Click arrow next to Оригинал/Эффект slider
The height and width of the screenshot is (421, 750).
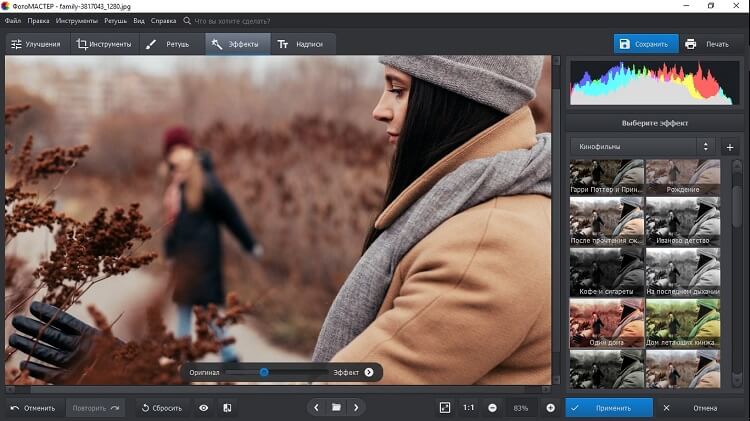[x=369, y=372]
